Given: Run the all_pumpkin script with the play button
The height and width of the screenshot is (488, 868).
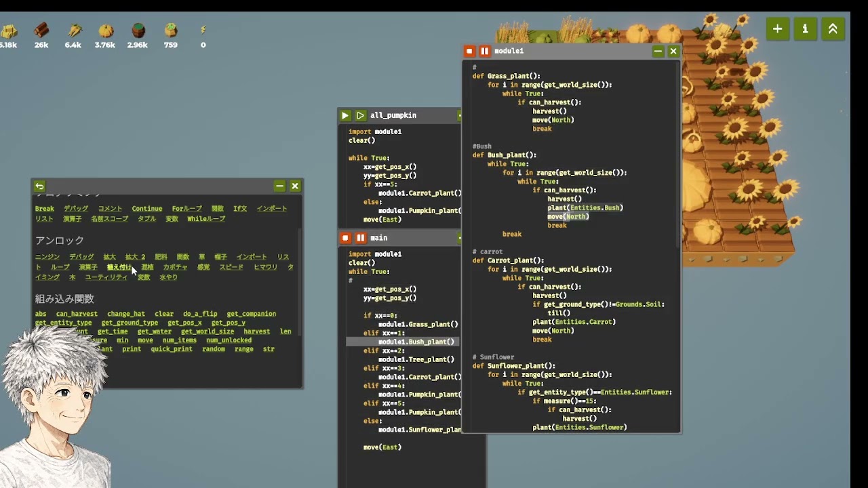Looking at the screenshot, I should coord(345,115).
